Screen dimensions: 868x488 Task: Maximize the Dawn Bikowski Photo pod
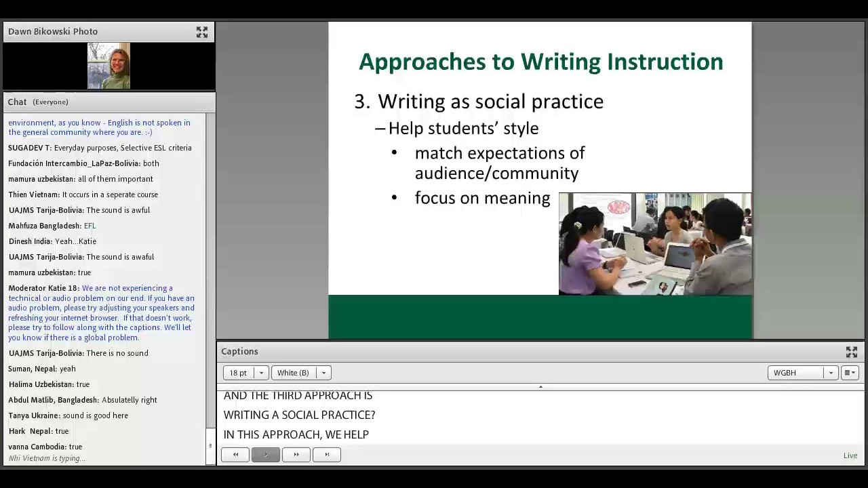pos(202,32)
